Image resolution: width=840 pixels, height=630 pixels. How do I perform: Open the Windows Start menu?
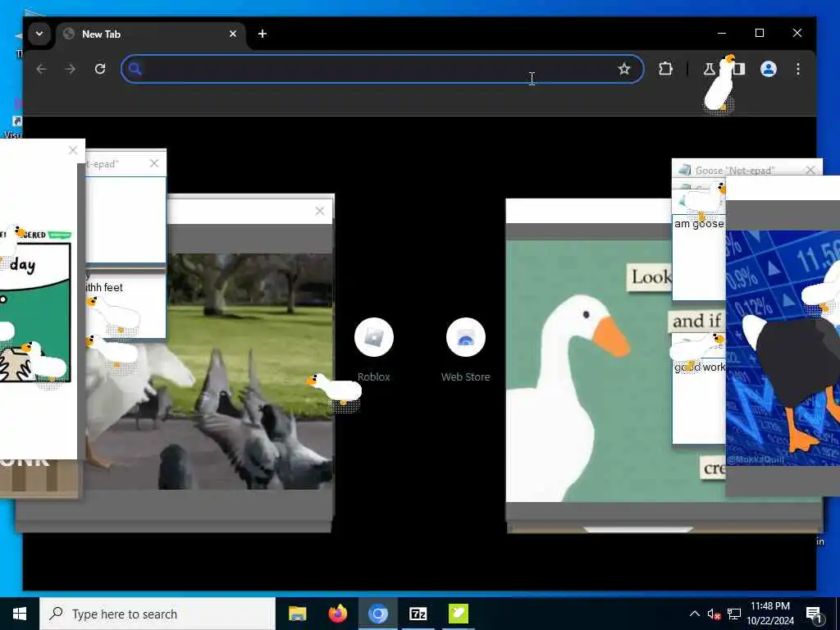[20, 614]
